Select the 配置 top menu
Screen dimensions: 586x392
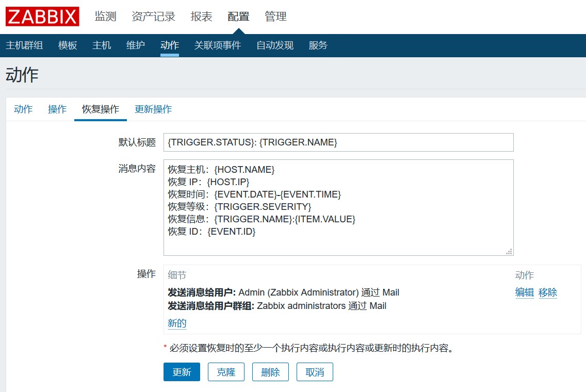pyautogui.click(x=238, y=17)
